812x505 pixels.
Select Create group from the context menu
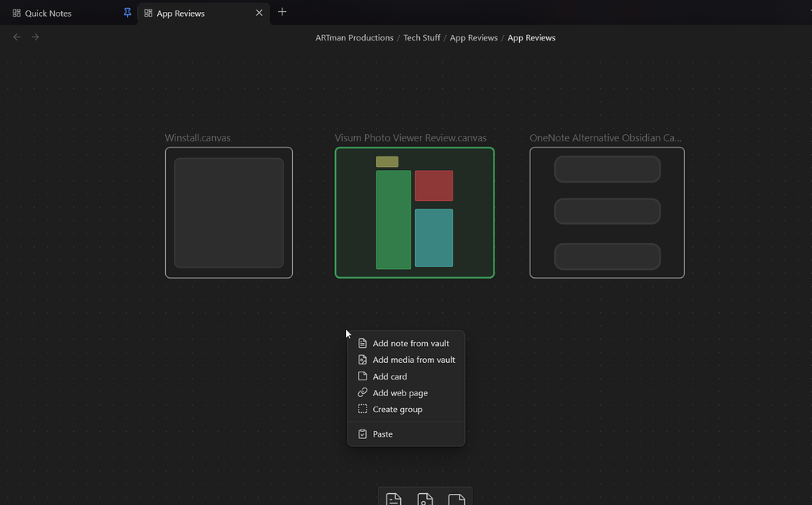[396, 409]
